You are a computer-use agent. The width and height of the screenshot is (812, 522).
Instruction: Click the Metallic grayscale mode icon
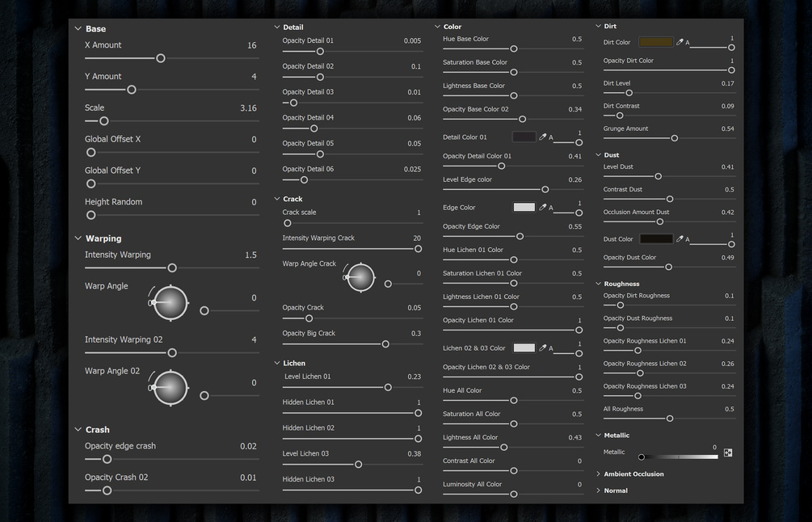(x=728, y=453)
